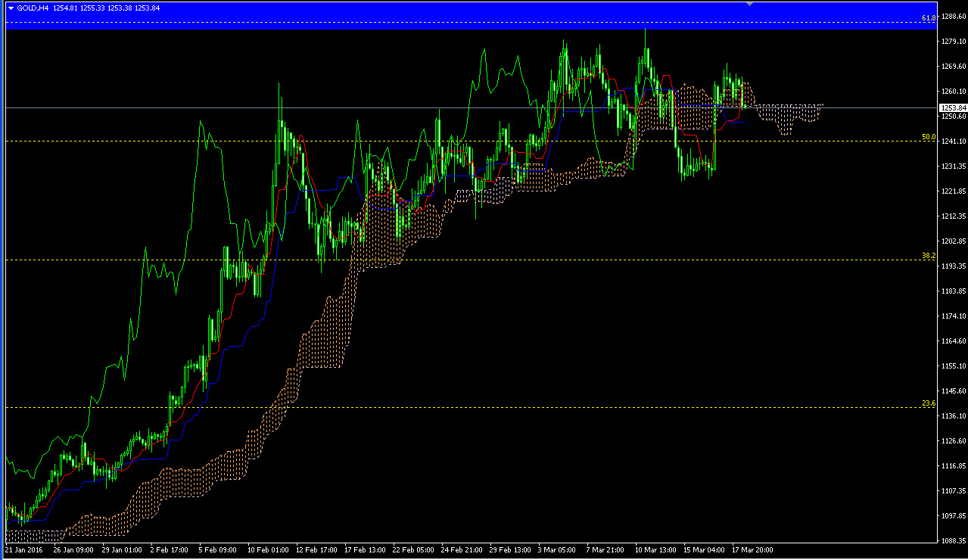Click the 1164.60 price axis label

(x=954, y=341)
